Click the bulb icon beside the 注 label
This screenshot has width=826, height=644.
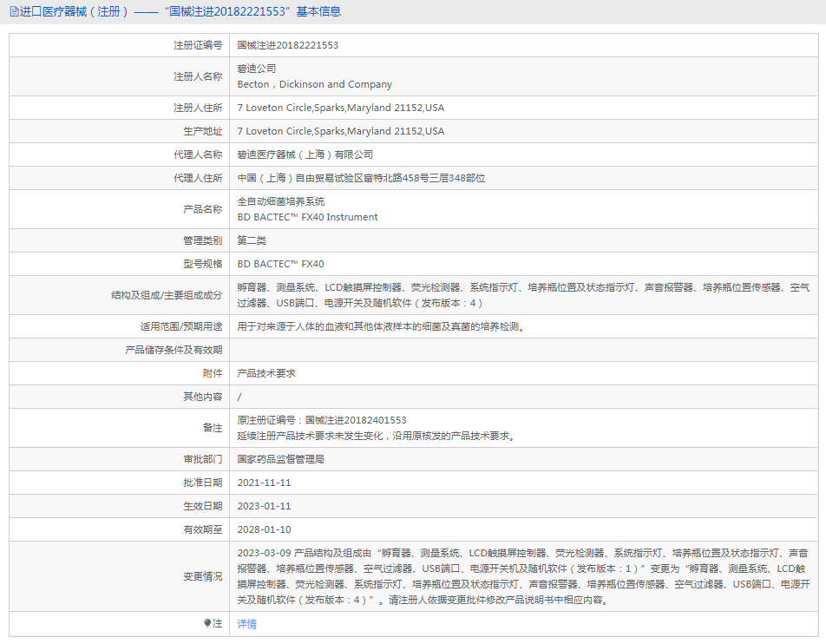point(206,623)
